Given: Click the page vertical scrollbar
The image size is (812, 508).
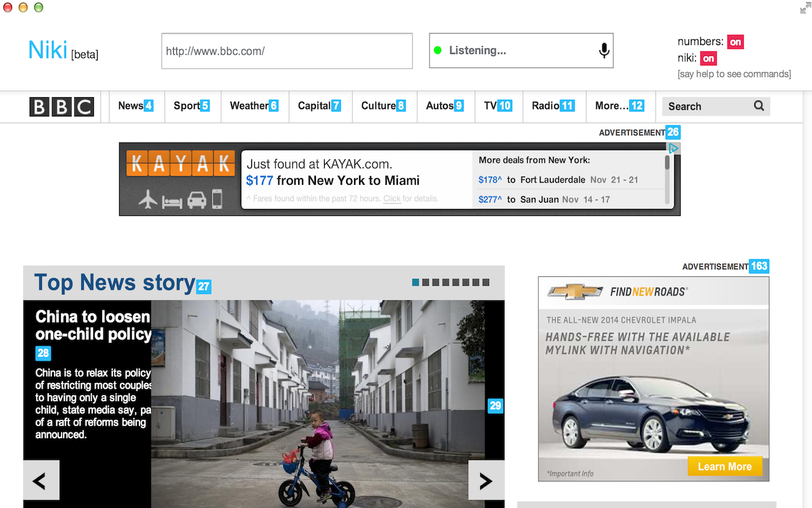Looking at the screenshot, I should coord(807,298).
